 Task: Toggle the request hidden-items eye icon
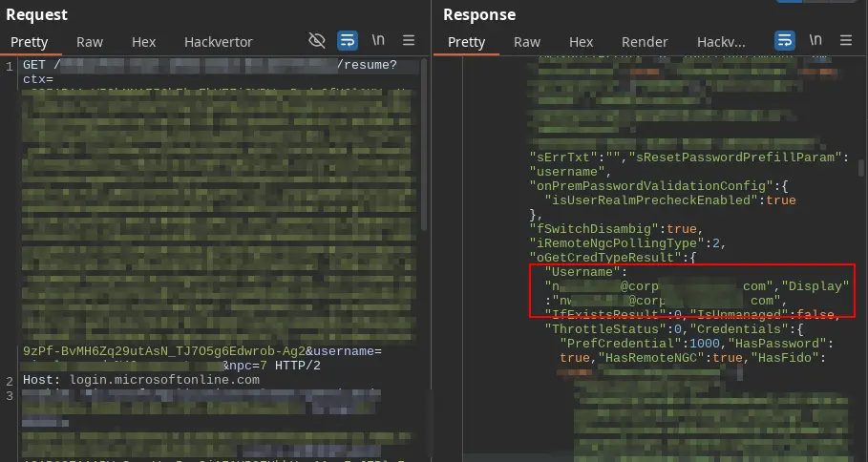(317, 41)
